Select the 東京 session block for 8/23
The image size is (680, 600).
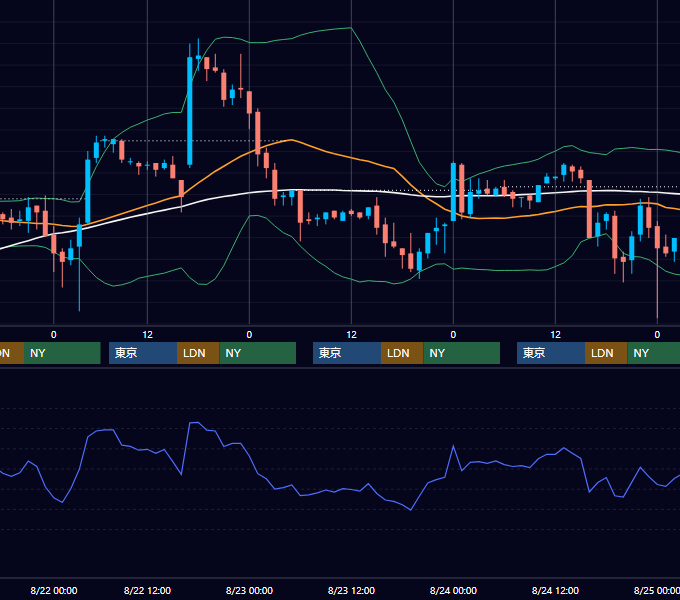click(x=347, y=353)
